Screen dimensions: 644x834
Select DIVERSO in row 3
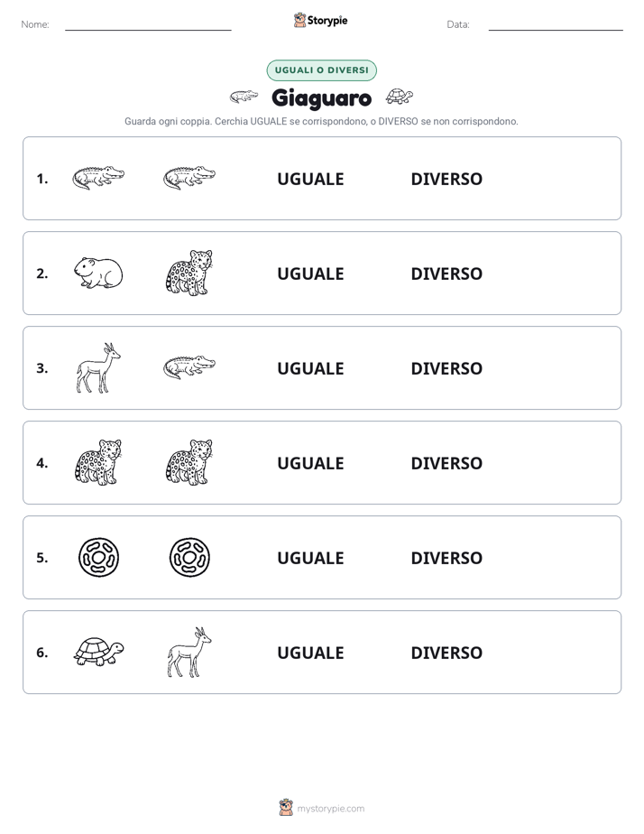point(446,368)
